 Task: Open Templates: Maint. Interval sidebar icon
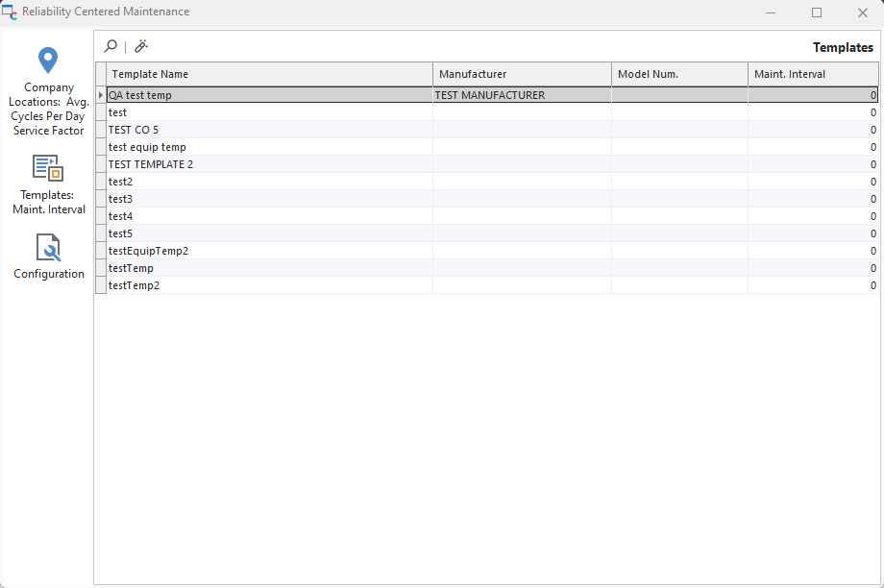pos(48,168)
